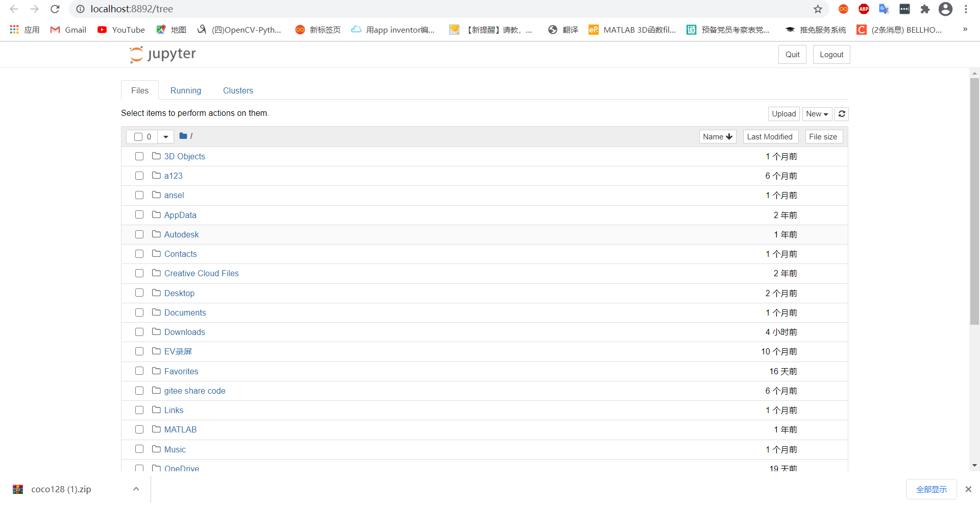Screen dimensions: 980x506
Task: Open the 新标签页 bookmark
Action: [317, 30]
